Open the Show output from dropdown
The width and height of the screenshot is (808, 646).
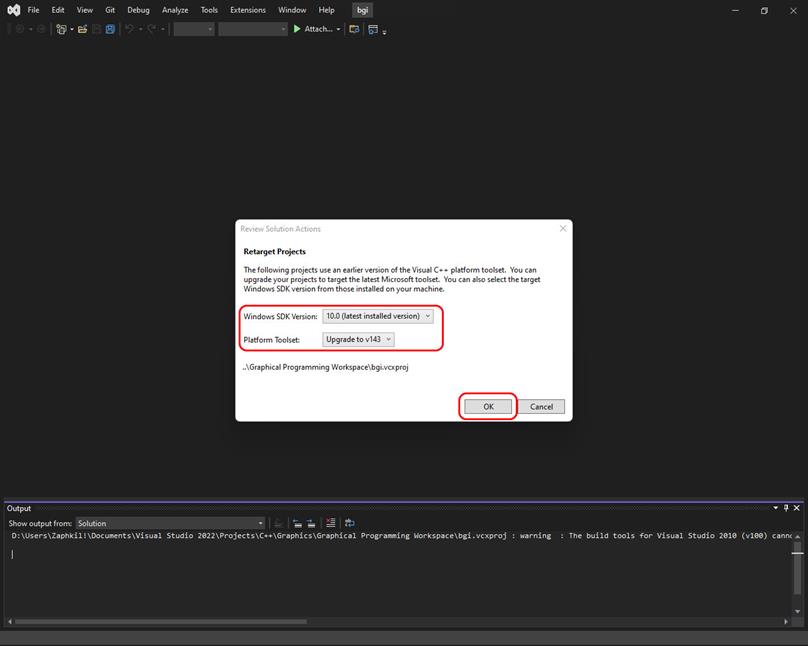pos(171,523)
